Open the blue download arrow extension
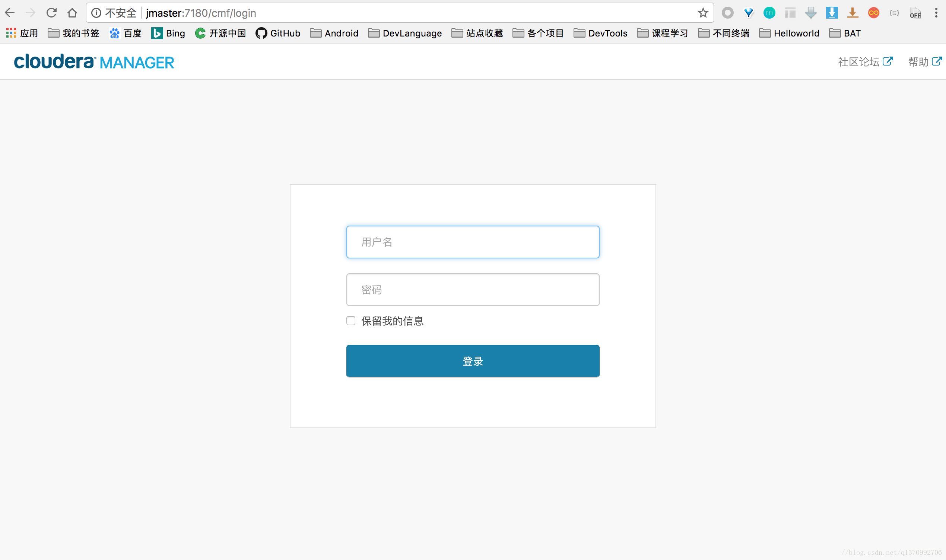The height and width of the screenshot is (560, 946). [832, 13]
